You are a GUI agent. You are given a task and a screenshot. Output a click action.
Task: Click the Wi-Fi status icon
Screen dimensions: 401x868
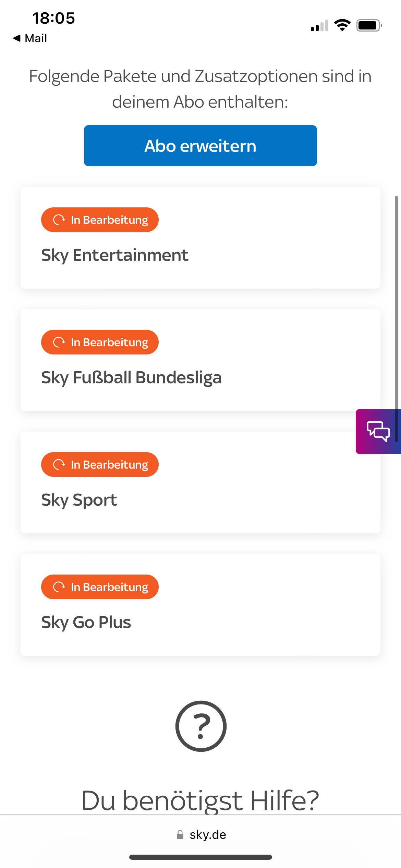click(x=342, y=25)
